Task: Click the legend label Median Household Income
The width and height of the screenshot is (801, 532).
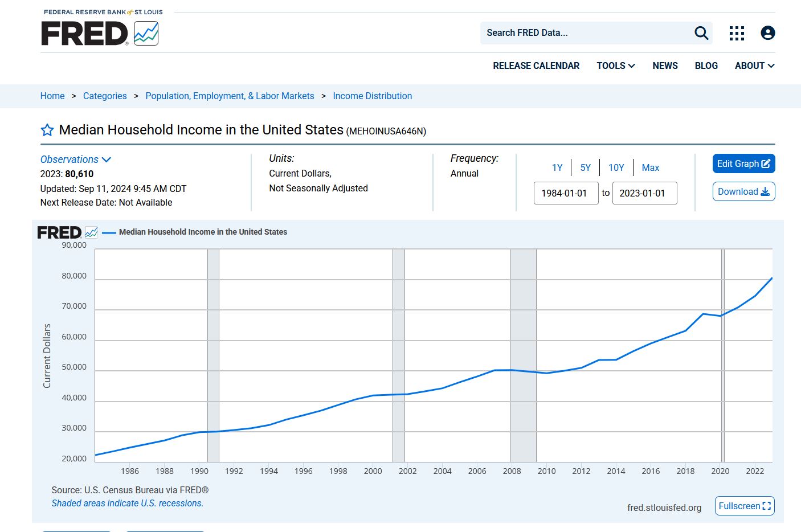Action: [203, 232]
